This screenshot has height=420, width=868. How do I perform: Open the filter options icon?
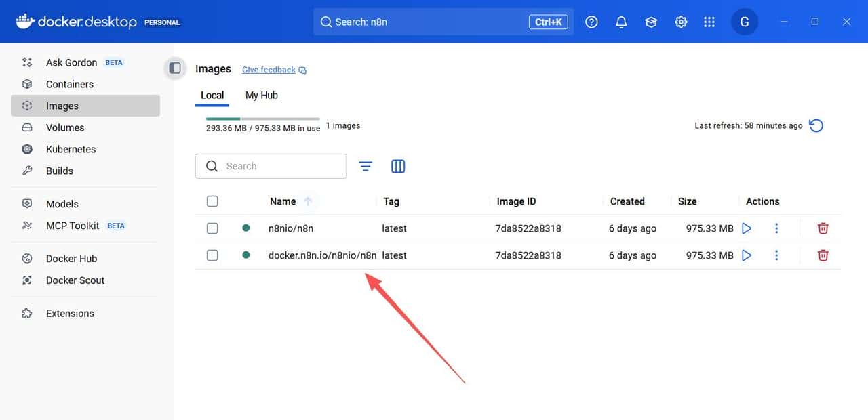[x=366, y=166]
